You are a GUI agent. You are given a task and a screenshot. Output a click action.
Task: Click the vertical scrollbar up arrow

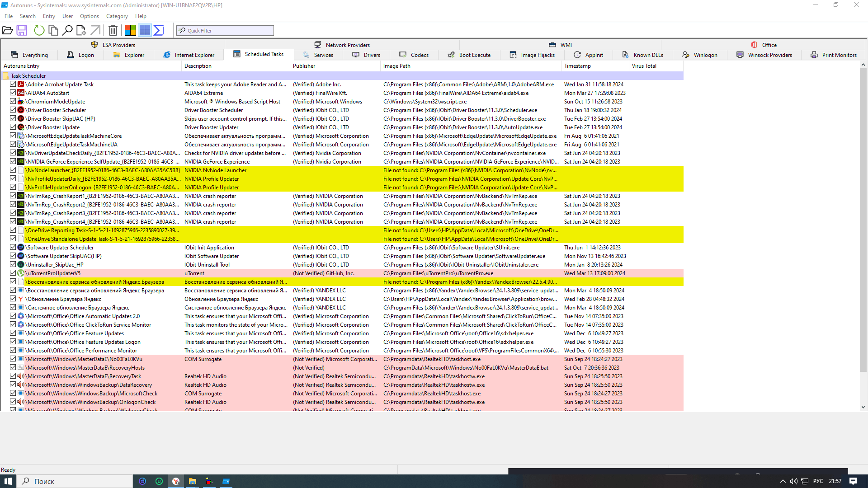863,65
